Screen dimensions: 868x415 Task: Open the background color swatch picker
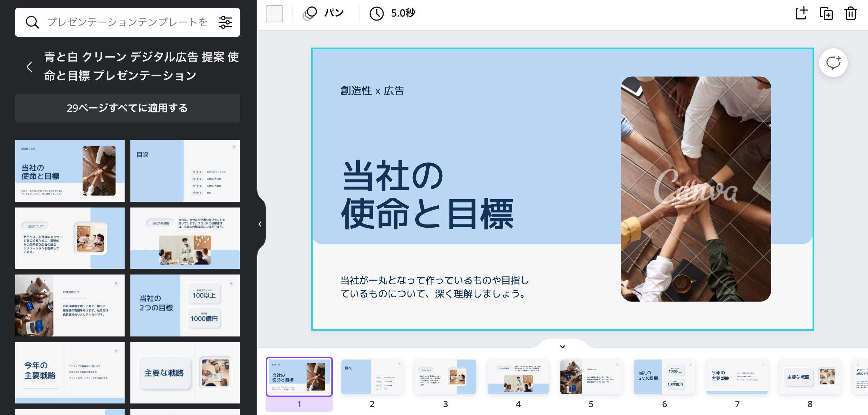tap(274, 13)
